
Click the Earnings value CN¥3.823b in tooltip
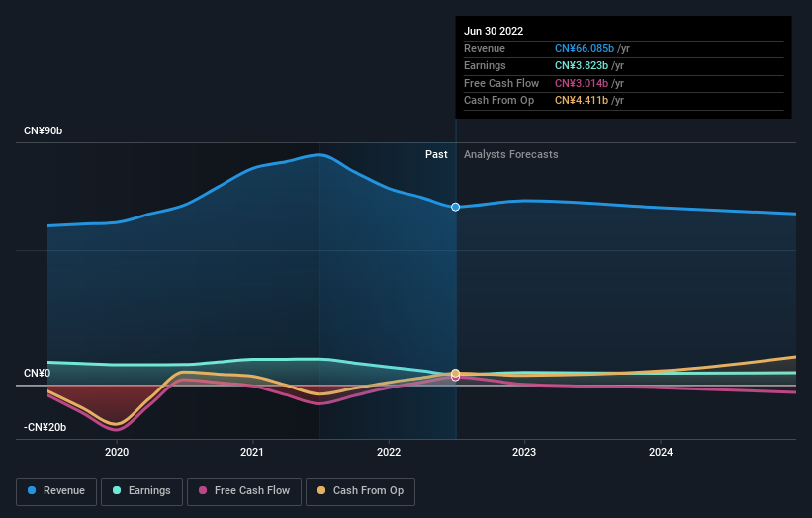point(582,65)
